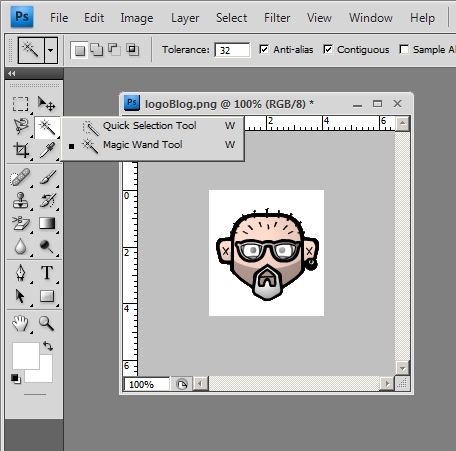Image resolution: width=456 pixels, height=451 pixels.
Task: Select the Pen tool
Action: pyautogui.click(x=20, y=273)
